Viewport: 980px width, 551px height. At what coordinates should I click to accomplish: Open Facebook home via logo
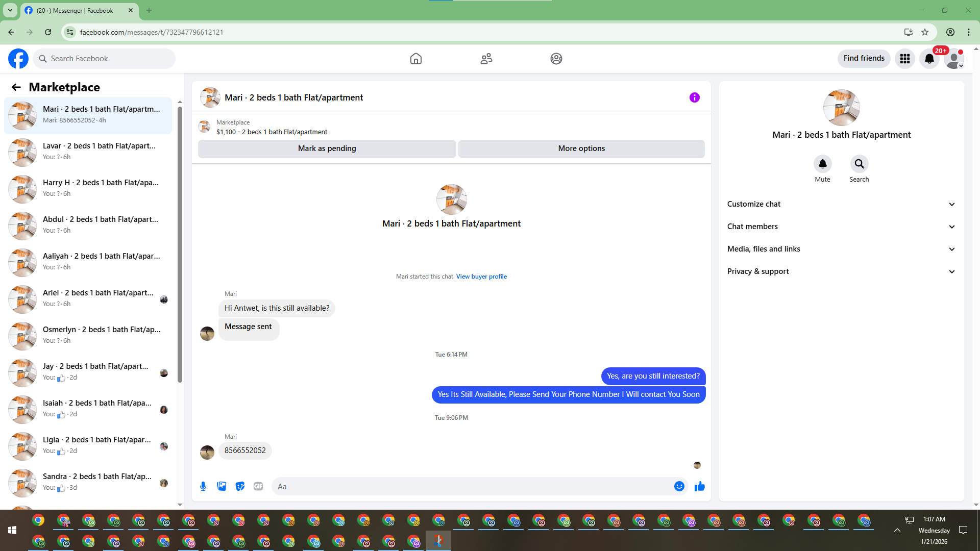[18, 59]
